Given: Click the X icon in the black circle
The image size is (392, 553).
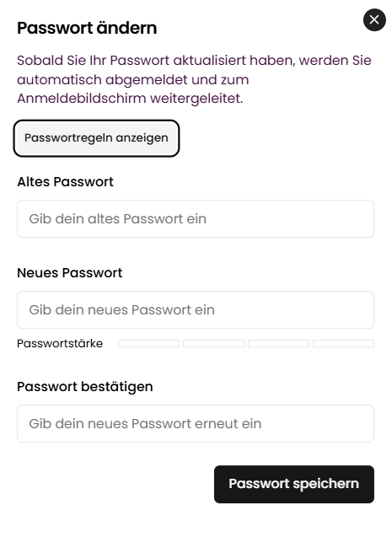Looking at the screenshot, I should pos(374,19).
